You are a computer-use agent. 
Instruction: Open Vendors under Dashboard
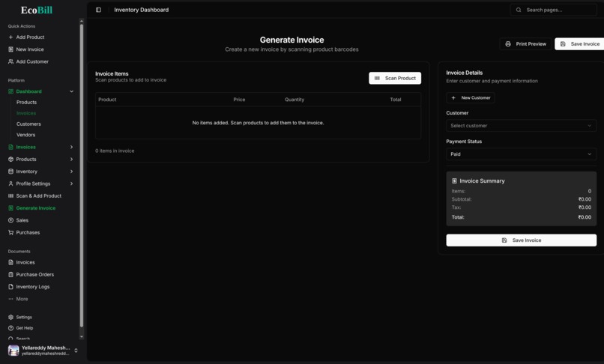25,135
